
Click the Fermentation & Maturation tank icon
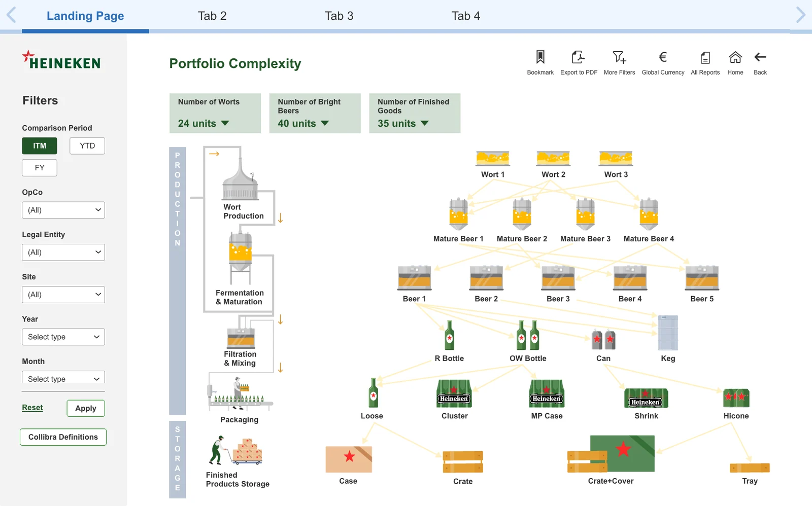(241, 259)
